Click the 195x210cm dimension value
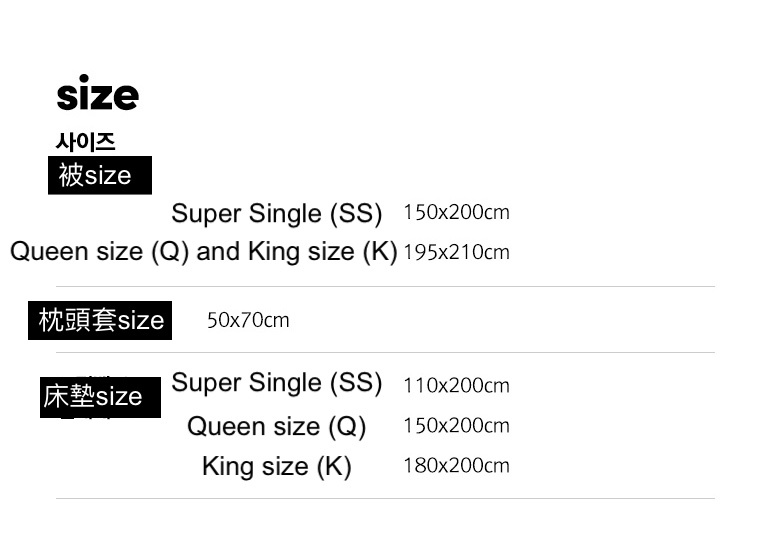The height and width of the screenshot is (550, 770). [456, 252]
